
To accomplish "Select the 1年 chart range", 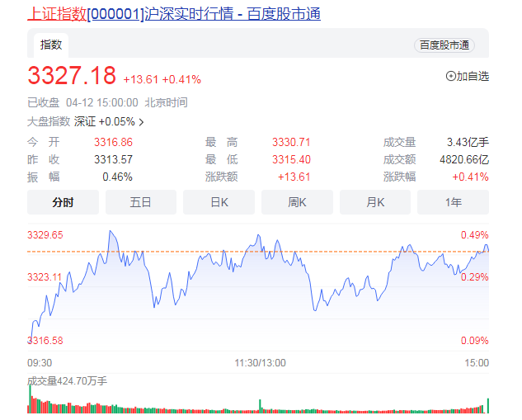I will coord(453,202).
